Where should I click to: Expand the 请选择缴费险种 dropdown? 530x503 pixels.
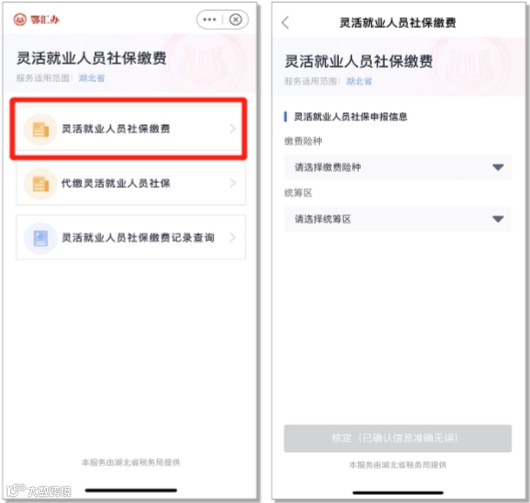point(398,167)
